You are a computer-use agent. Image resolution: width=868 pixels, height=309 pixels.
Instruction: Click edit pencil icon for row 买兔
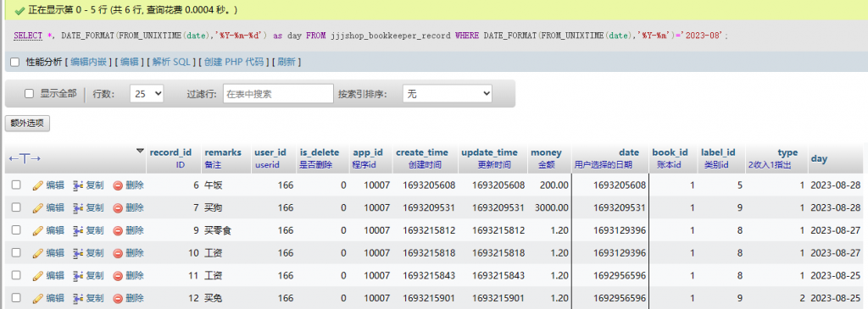coord(37,298)
